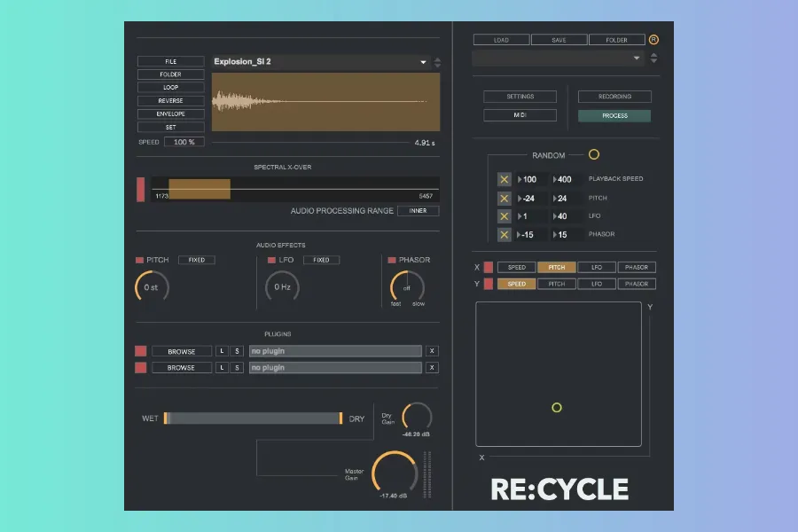Click the Reverse button
The width and height of the screenshot is (798, 532).
[170, 101]
